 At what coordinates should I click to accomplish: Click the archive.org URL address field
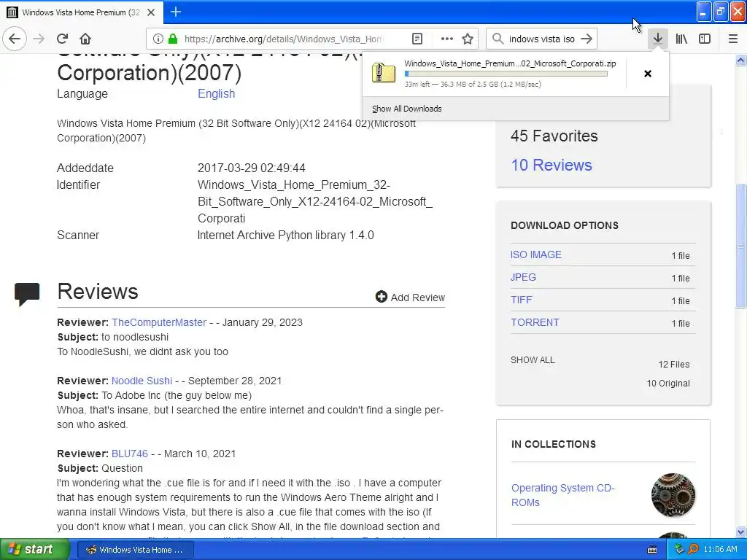(x=284, y=39)
